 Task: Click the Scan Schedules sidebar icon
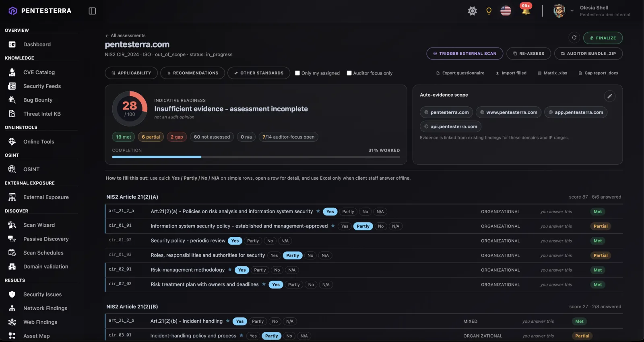click(12, 253)
